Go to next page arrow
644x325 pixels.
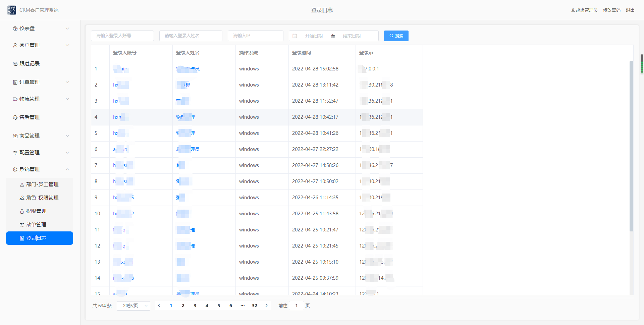point(267,306)
